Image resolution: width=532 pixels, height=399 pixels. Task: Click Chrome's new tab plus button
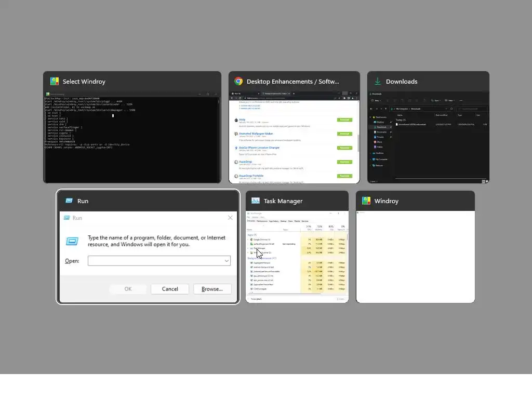click(294, 94)
